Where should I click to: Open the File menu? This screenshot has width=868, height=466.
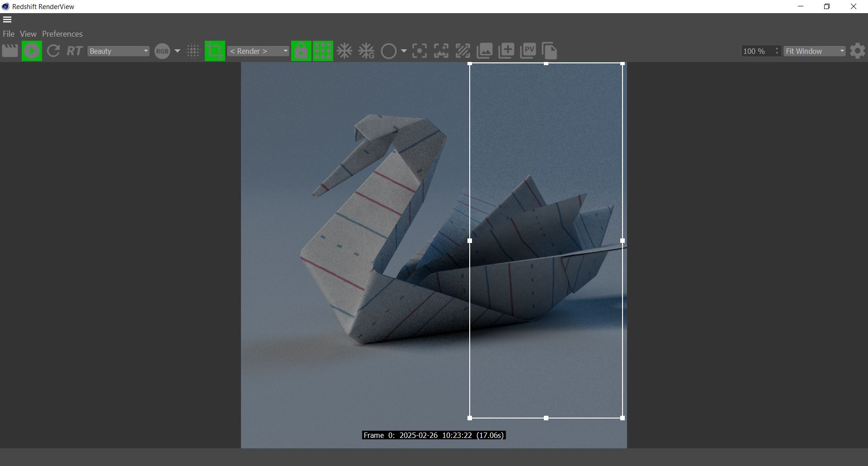(x=9, y=34)
